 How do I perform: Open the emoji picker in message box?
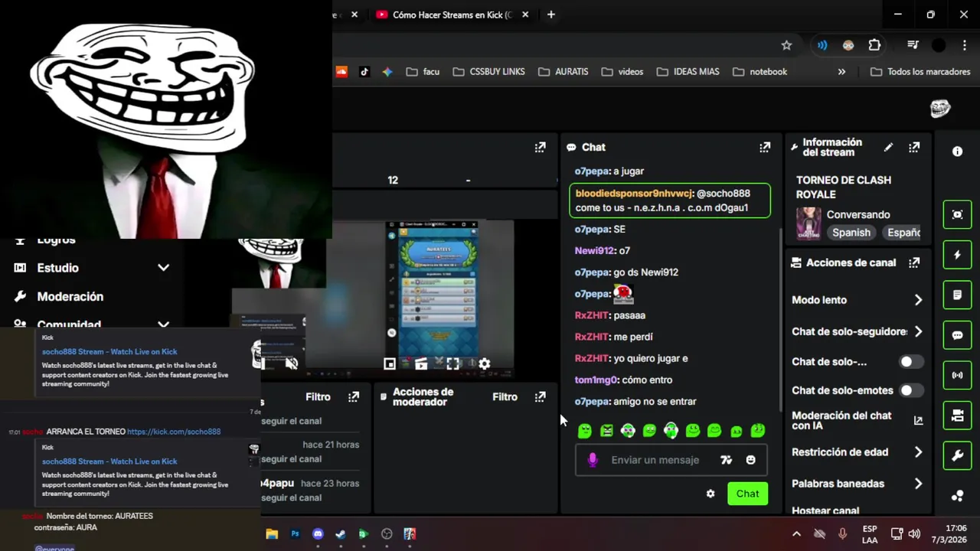coord(750,460)
